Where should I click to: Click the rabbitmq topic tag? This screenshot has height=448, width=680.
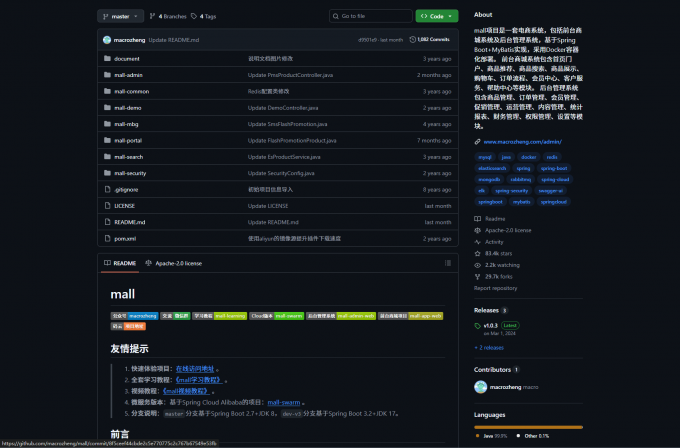click(x=520, y=180)
